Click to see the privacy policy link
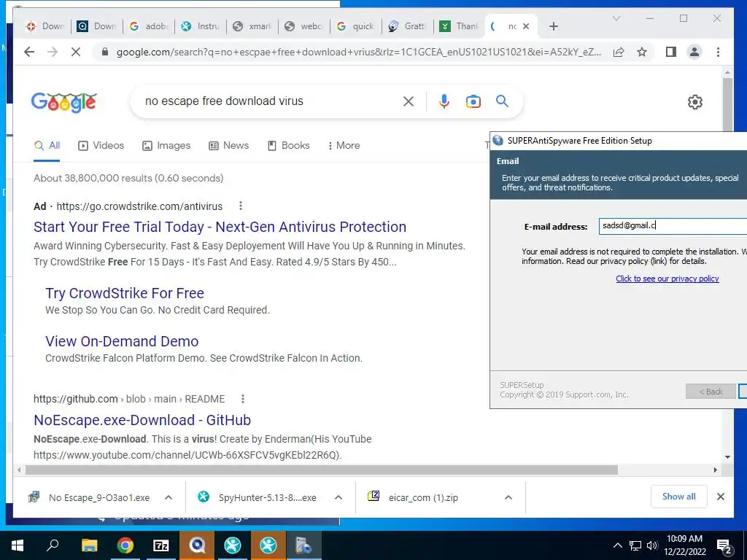The width and height of the screenshot is (747, 560). pos(667,279)
